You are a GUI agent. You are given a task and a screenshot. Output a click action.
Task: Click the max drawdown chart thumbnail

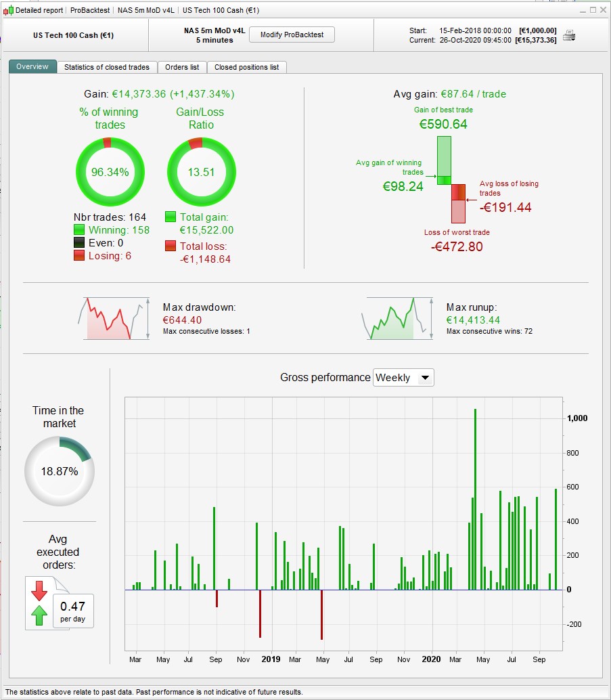[114, 319]
